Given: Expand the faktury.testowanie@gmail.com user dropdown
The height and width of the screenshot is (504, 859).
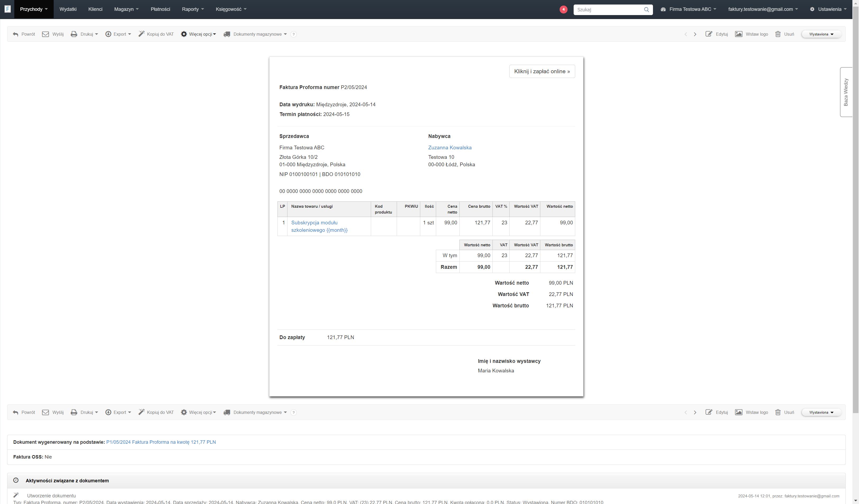Looking at the screenshot, I should pyautogui.click(x=763, y=10).
